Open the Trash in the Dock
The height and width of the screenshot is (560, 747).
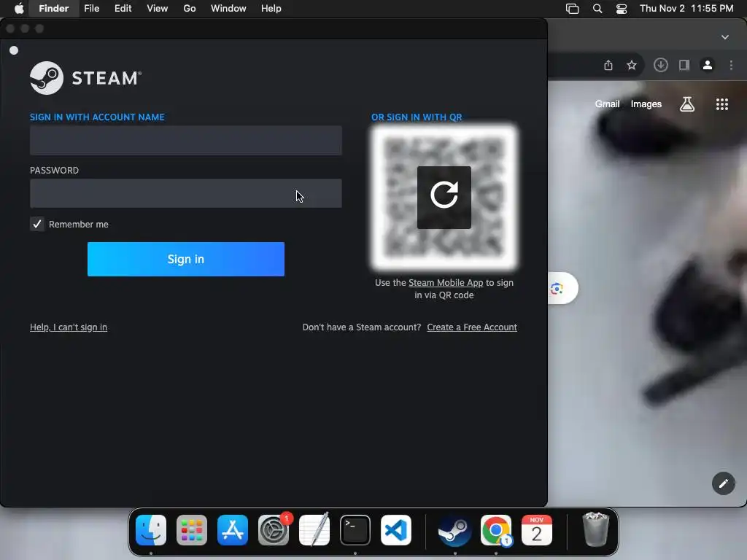[595, 529]
